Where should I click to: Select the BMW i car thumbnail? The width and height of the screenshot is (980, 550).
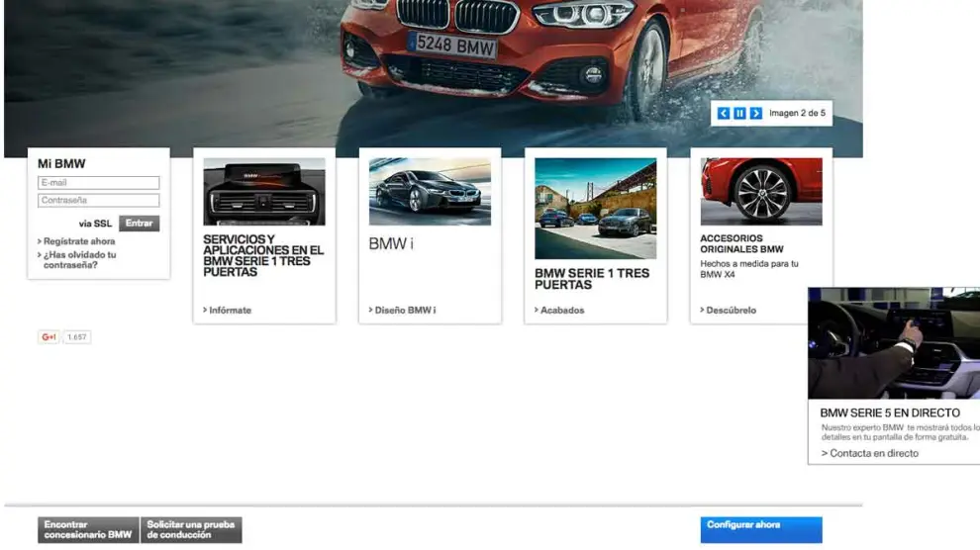430,192
